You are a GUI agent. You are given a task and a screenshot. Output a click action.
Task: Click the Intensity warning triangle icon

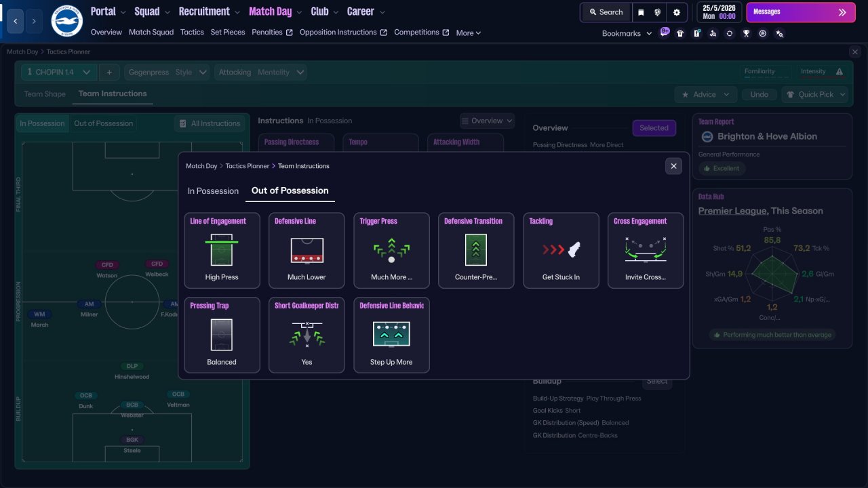(x=840, y=72)
